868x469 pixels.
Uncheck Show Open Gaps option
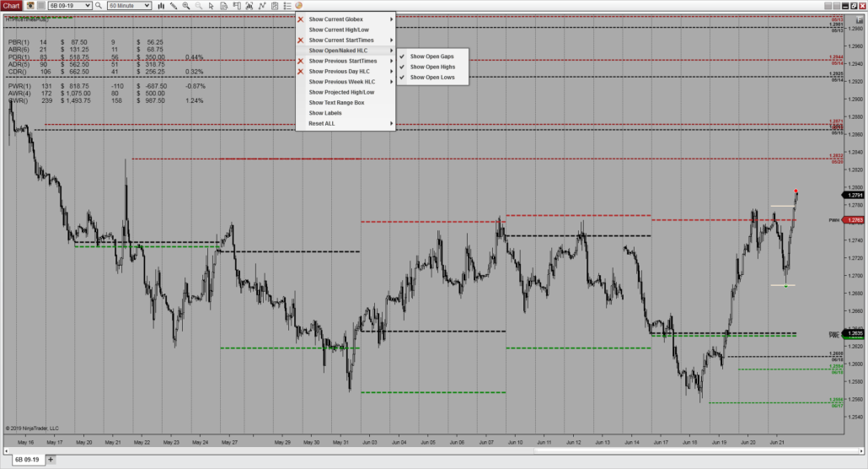[431, 56]
